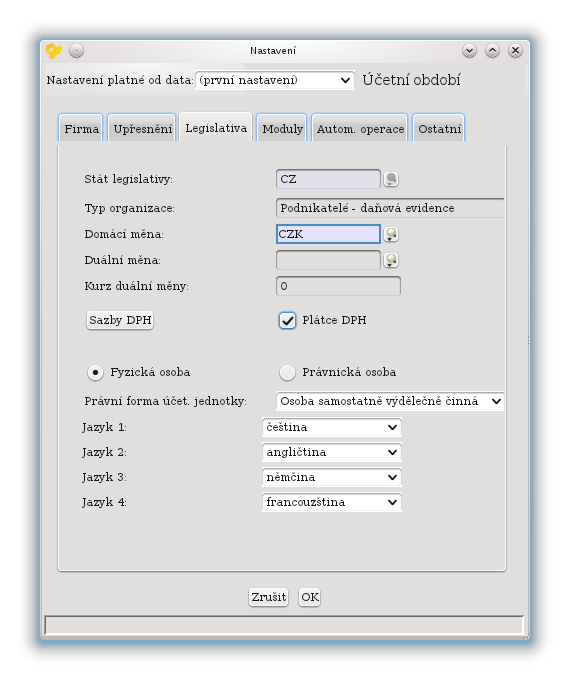Open picker icon beside Duální měna field
The height and width of the screenshot is (680, 570).
coord(391,260)
